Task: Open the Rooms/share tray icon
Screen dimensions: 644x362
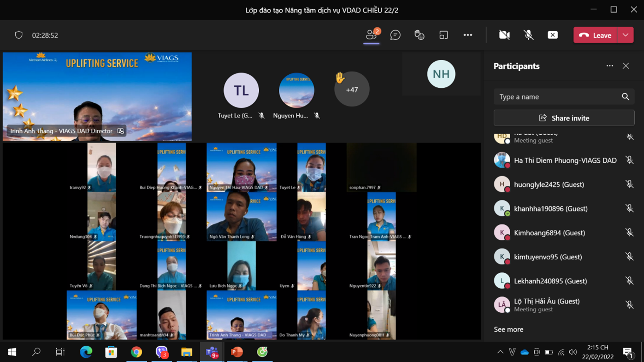Action: 444,35
